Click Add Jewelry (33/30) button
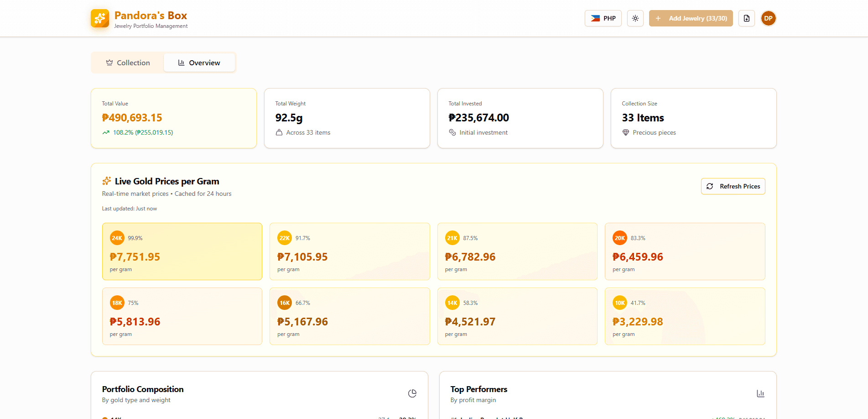The height and width of the screenshot is (419, 868). coord(691,18)
